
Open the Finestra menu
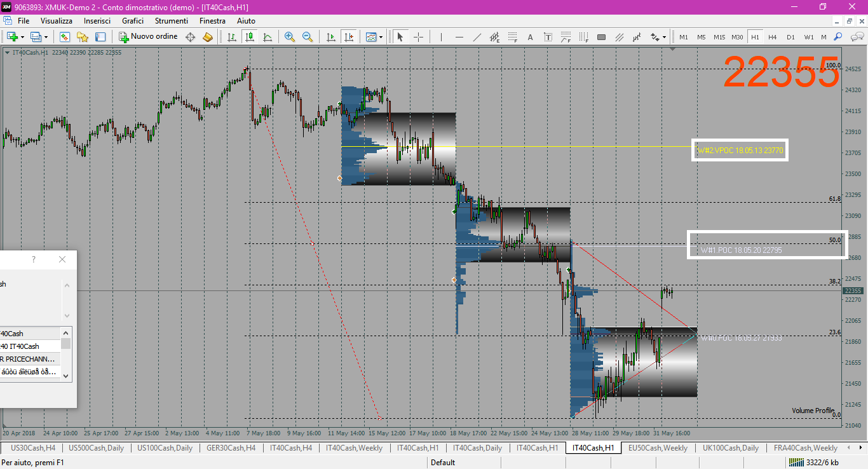click(212, 21)
